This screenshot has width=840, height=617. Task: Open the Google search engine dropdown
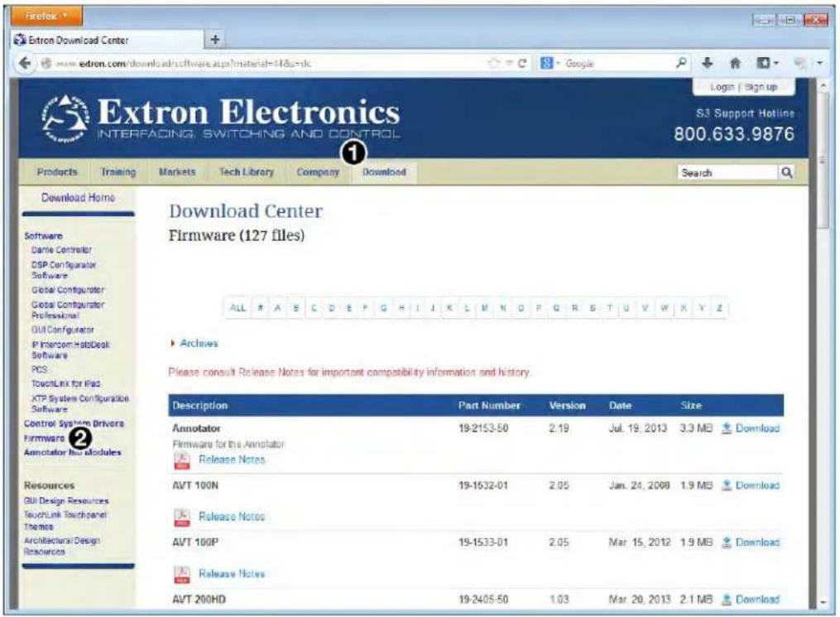(550, 63)
